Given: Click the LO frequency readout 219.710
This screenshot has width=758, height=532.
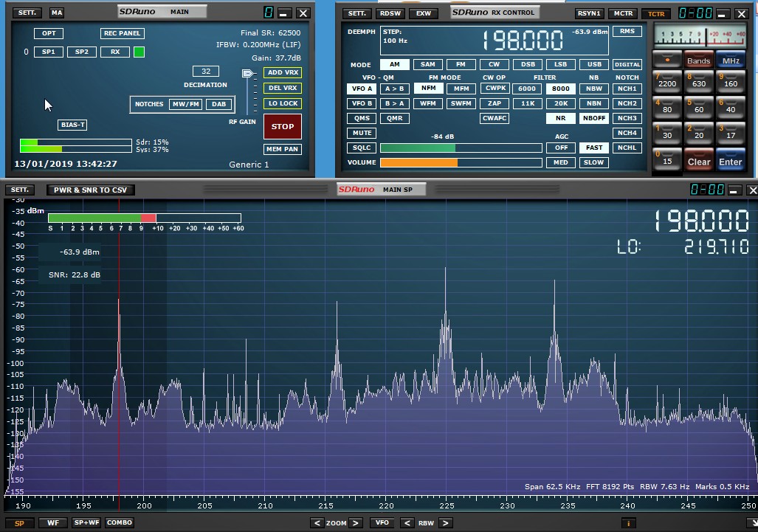Looking at the screenshot, I should [717, 247].
